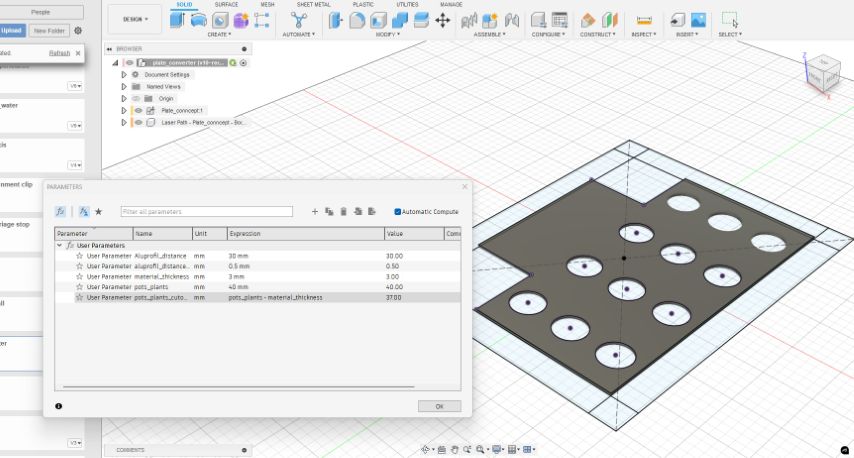Toggle the fx all-parameters filter button
The image size is (854, 458).
60,211
